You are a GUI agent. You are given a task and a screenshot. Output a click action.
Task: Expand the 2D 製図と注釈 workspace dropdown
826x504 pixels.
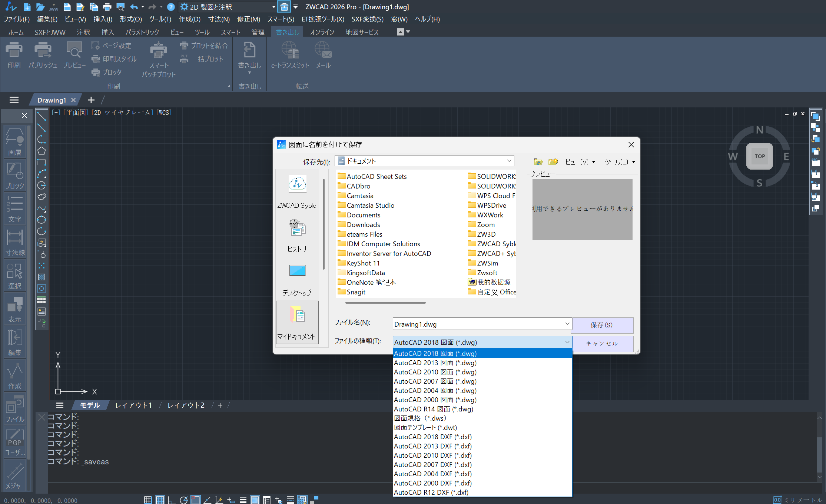[x=273, y=7]
